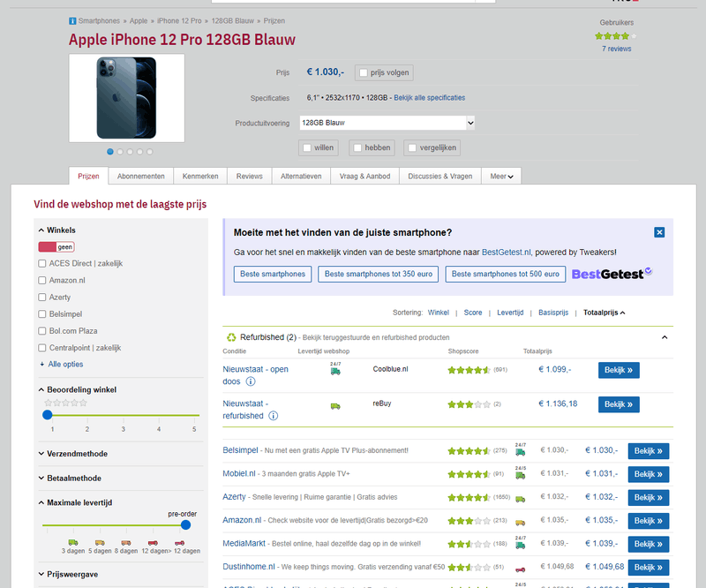
Task: Click the 5 dagen yellow truck icon
Action: click(100, 542)
